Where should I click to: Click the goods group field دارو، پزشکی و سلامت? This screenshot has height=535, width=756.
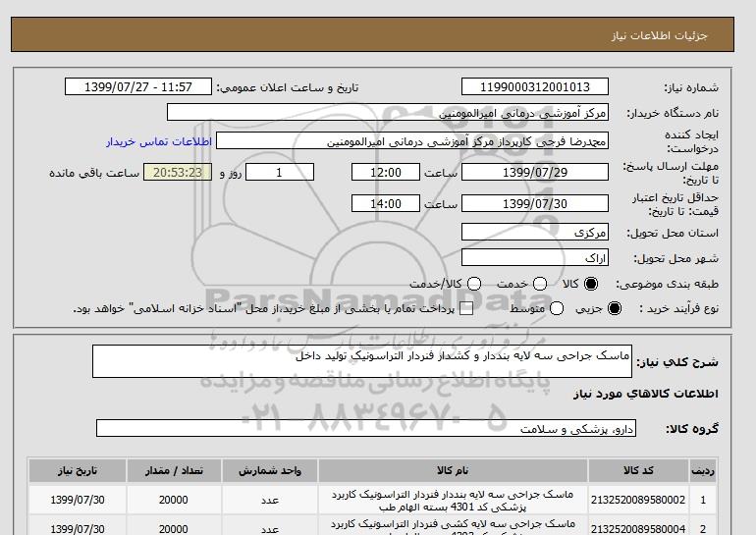pyautogui.click(x=366, y=428)
